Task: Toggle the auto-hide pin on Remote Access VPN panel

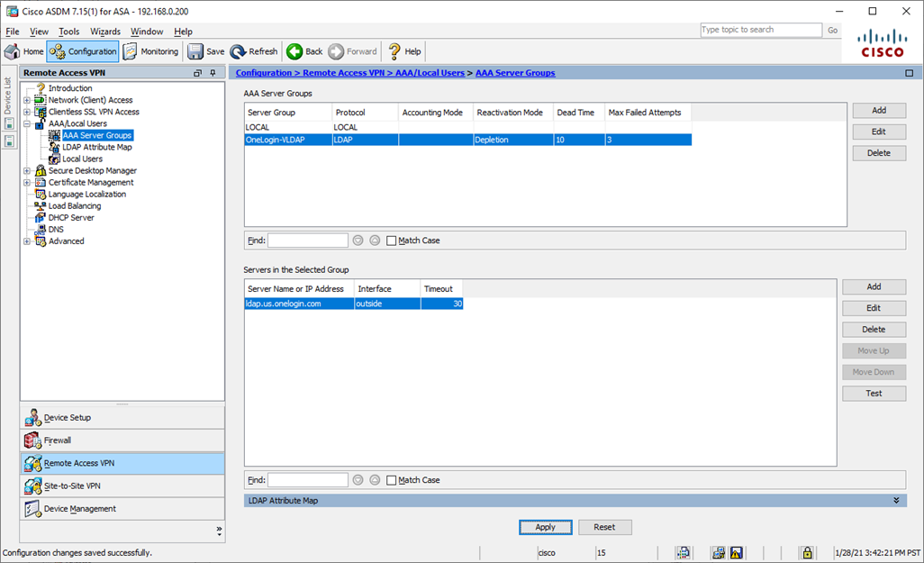Action: (213, 72)
